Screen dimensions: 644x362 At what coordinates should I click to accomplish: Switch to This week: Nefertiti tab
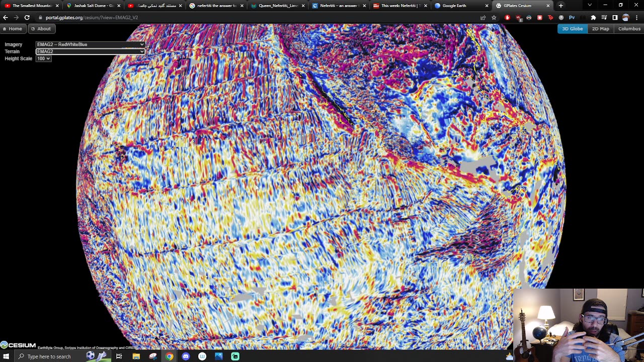point(400,6)
